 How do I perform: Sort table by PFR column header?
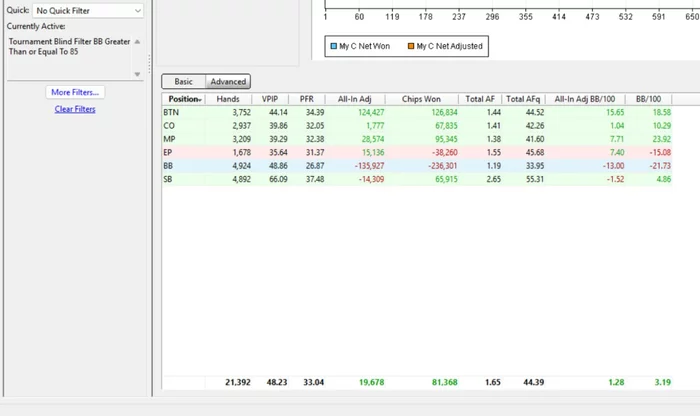307,99
